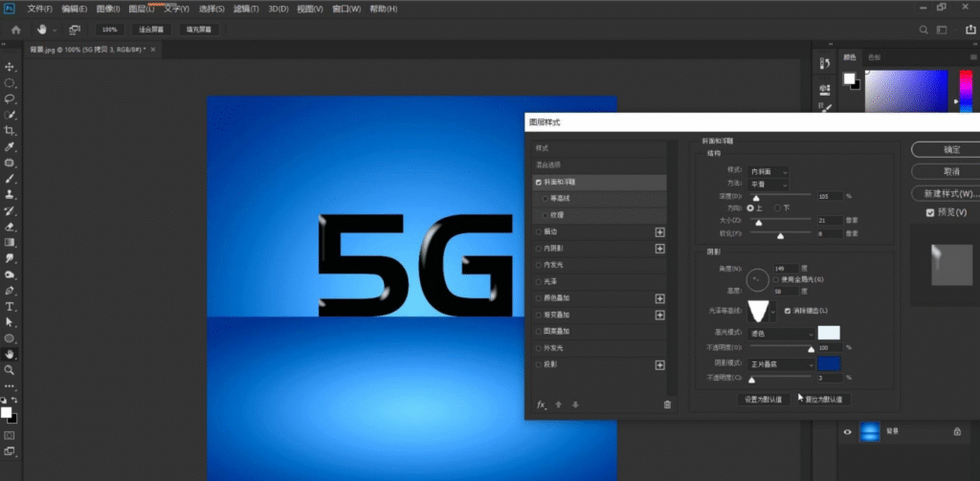Select the Crop tool
980x481 pixels.
pyautogui.click(x=10, y=131)
